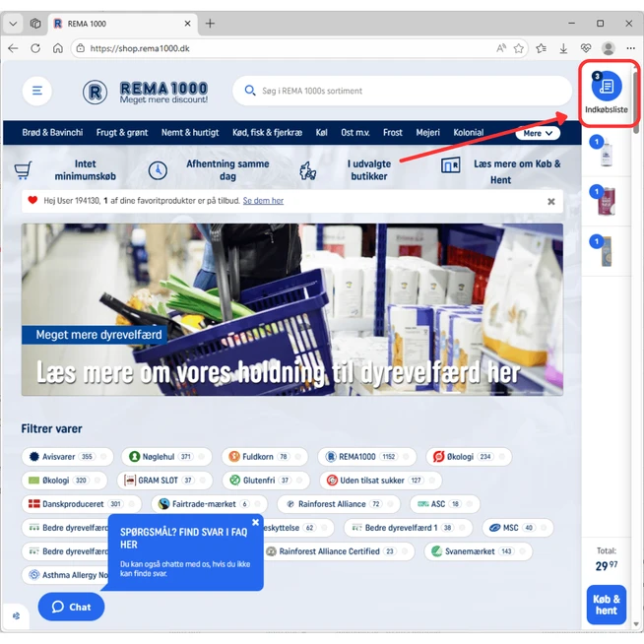This screenshot has width=644, height=644.
Task: Open the tab list chevron in title bar
Action: tap(13, 24)
